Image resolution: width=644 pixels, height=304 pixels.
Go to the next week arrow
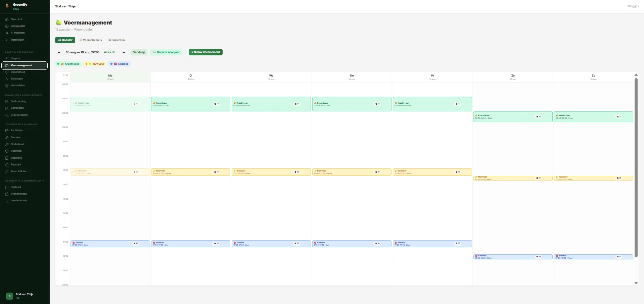pos(124,52)
